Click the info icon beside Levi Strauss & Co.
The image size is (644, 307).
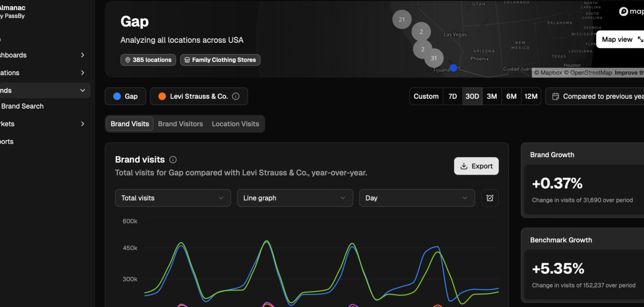coord(235,96)
